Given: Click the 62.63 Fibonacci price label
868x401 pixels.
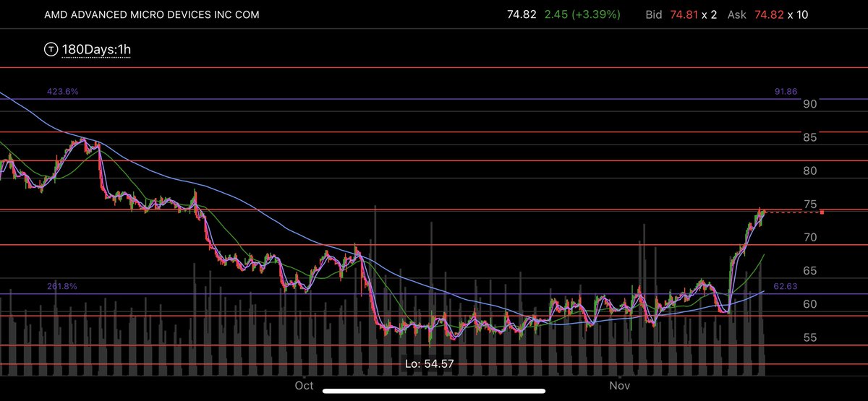Looking at the screenshot, I should tap(785, 287).
